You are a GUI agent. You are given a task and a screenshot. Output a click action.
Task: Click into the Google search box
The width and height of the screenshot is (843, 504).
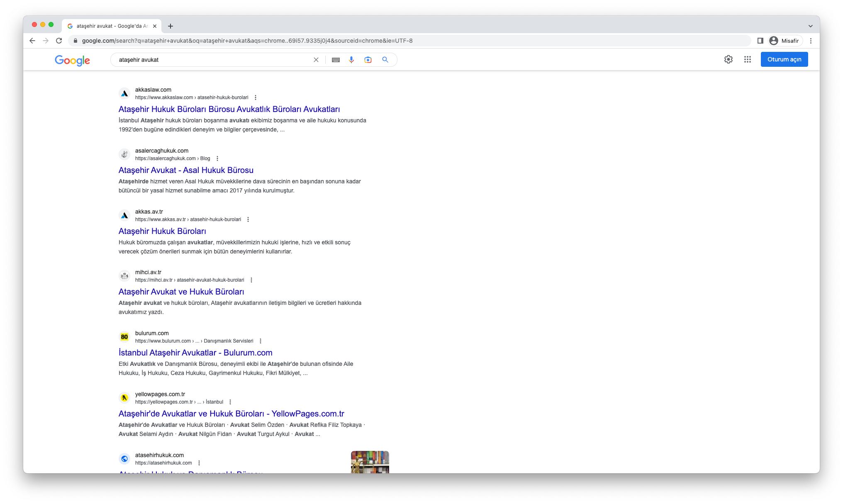pos(214,60)
